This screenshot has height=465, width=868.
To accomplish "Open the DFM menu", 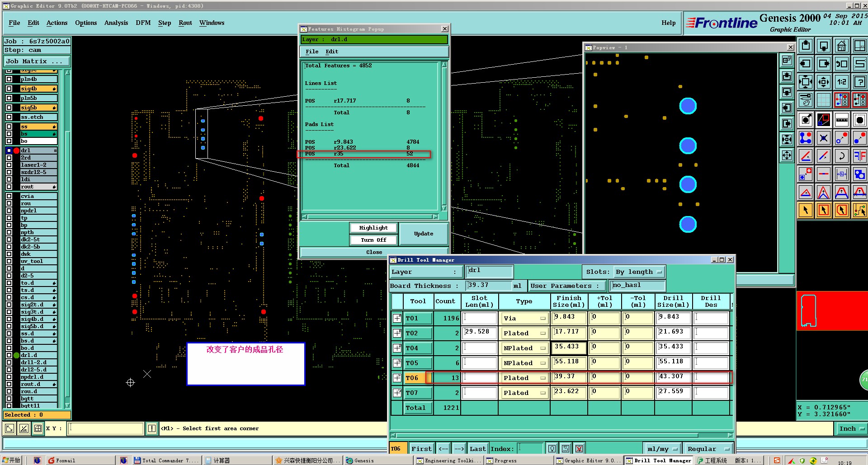I will coord(143,23).
